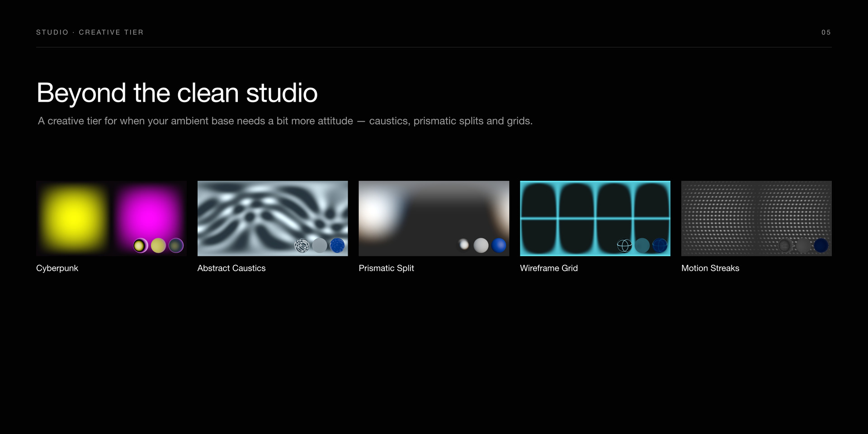Click the Beyond the clean studio heading
The width and height of the screenshot is (868, 434).
click(177, 93)
